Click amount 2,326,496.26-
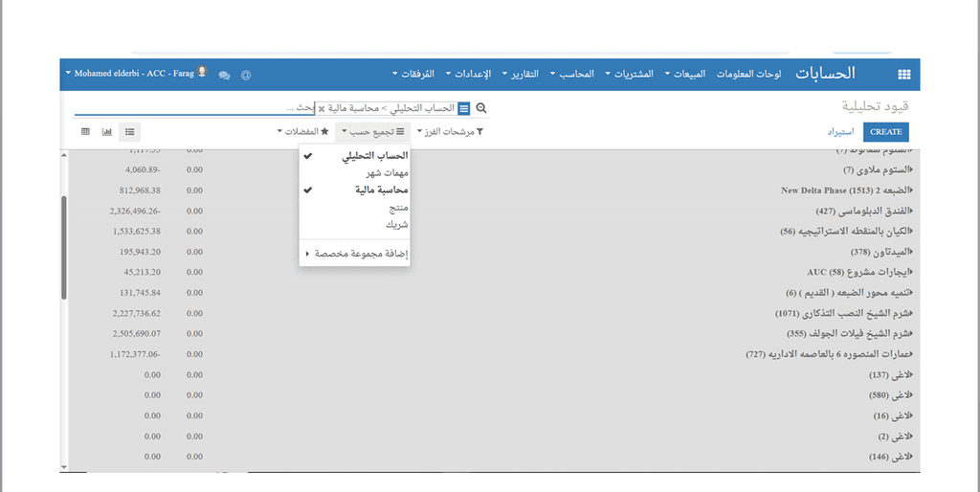Screen dimensions: 980x492 pos(135,211)
